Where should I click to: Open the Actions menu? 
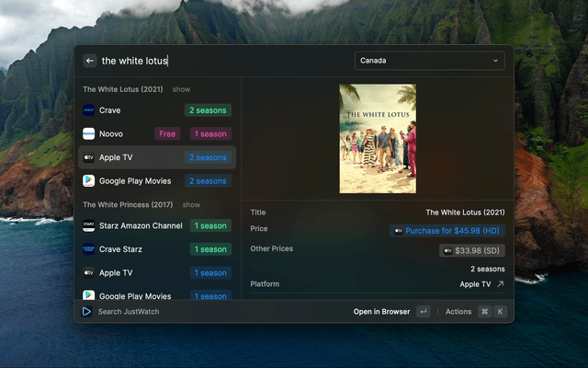(458, 312)
